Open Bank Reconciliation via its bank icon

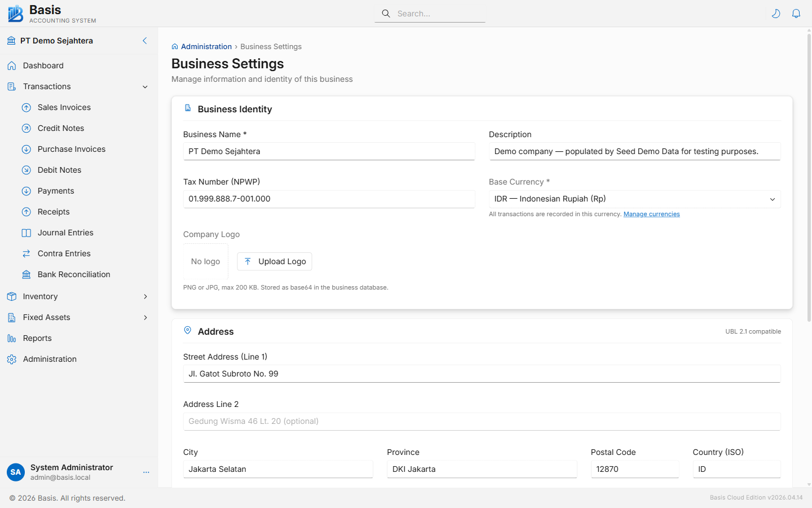[x=26, y=274]
